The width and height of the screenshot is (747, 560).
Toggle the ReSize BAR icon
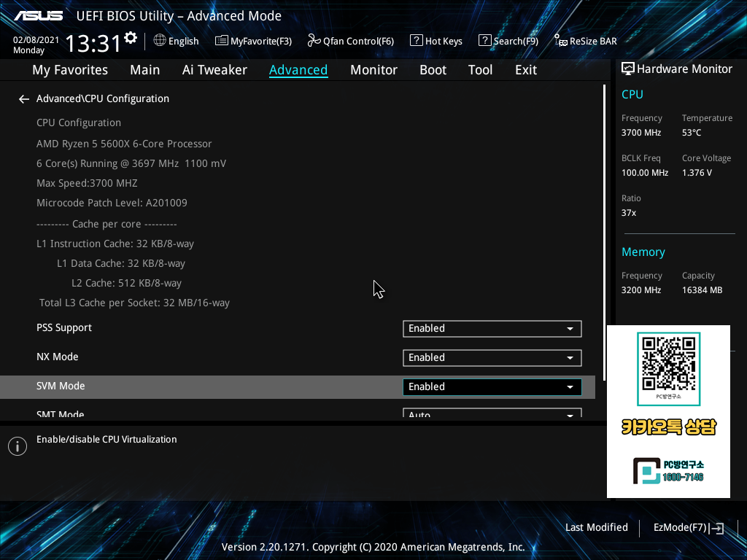[x=561, y=41]
